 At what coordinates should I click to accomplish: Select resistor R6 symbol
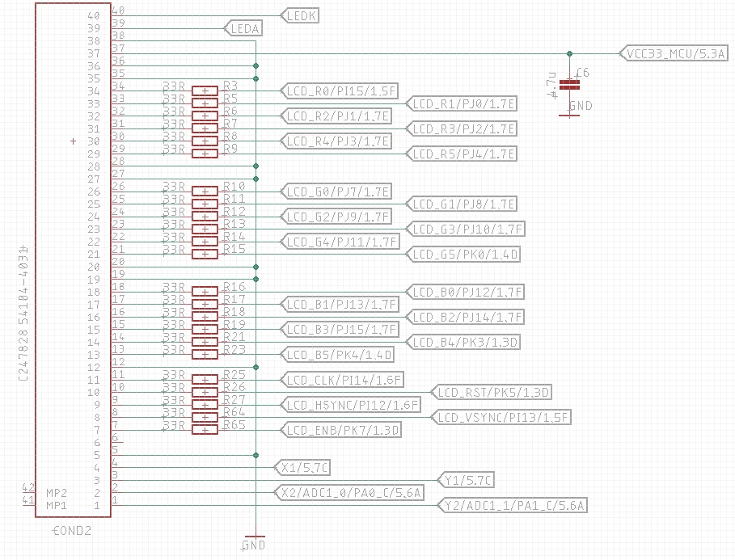click(205, 116)
